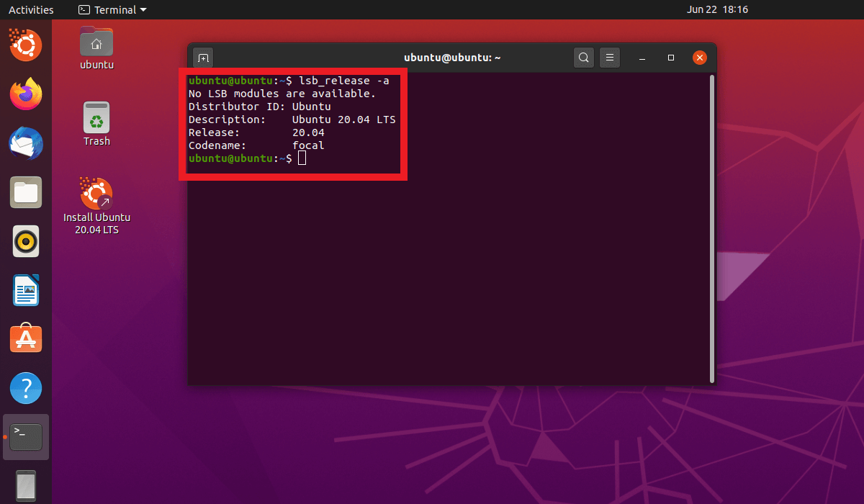Image resolution: width=864 pixels, height=504 pixels.
Task: Launch Thunderbird mail client
Action: pyautogui.click(x=25, y=143)
